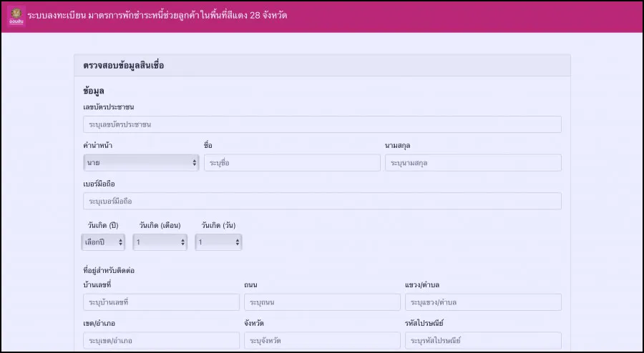Click the Government Savings Bank logo icon
This screenshot has width=644, height=353.
coord(16,16)
